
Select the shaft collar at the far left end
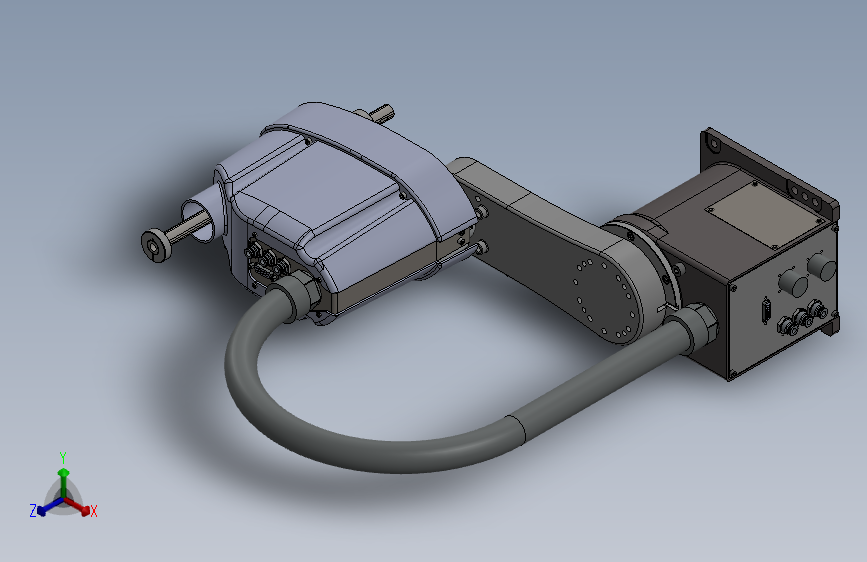(156, 246)
